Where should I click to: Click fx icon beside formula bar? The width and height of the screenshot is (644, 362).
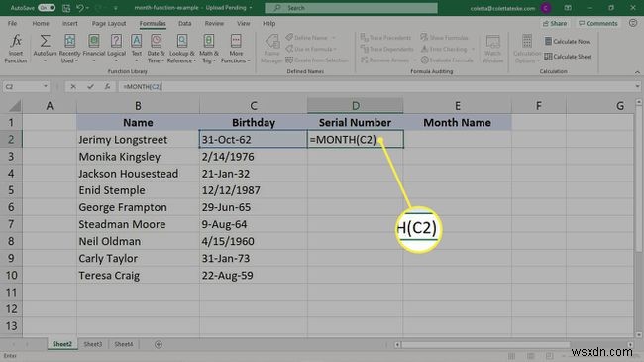[107, 87]
